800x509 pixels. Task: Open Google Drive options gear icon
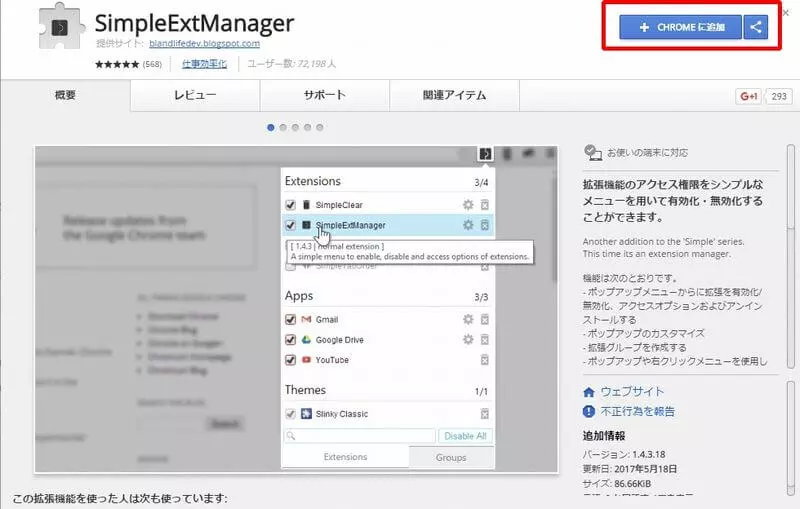tap(468, 340)
